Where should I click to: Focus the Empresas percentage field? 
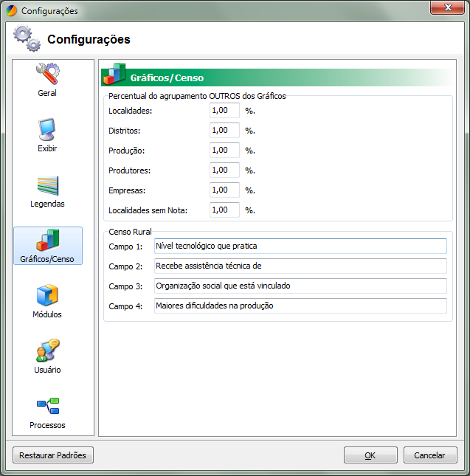tap(224, 190)
